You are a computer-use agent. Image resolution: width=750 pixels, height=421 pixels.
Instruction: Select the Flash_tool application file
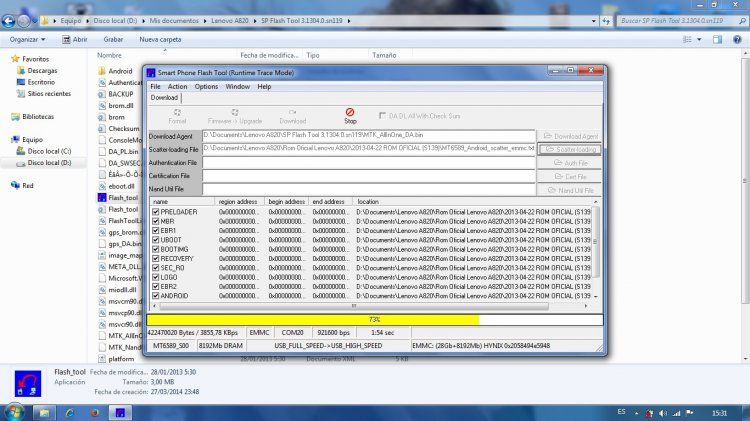click(x=123, y=198)
